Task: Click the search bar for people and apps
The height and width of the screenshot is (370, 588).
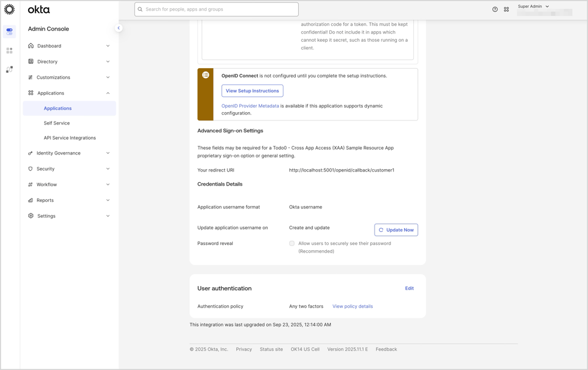Action: pos(217,9)
